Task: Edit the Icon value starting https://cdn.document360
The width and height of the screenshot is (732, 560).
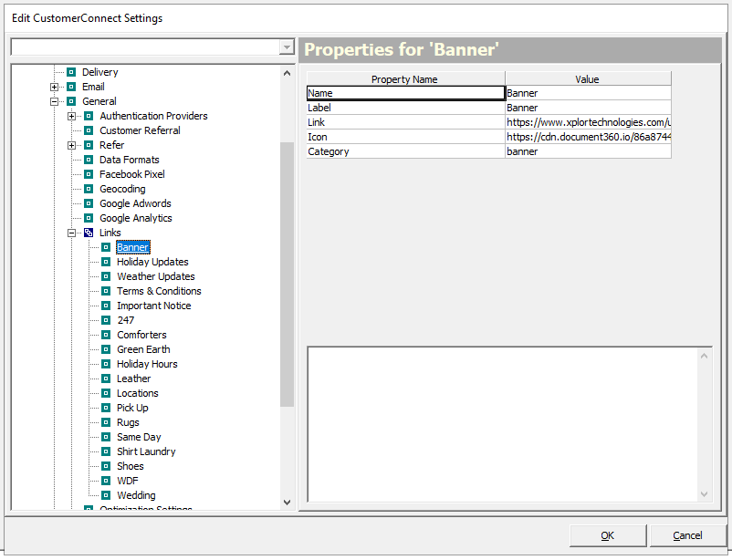Action: click(588, 137)
